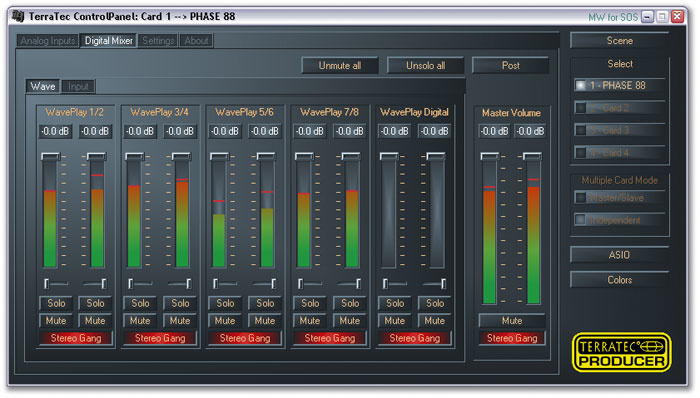The height and width of the screenshot is (398, 700).
Task: Click the Unmute all button
Action: pos(340,66)
